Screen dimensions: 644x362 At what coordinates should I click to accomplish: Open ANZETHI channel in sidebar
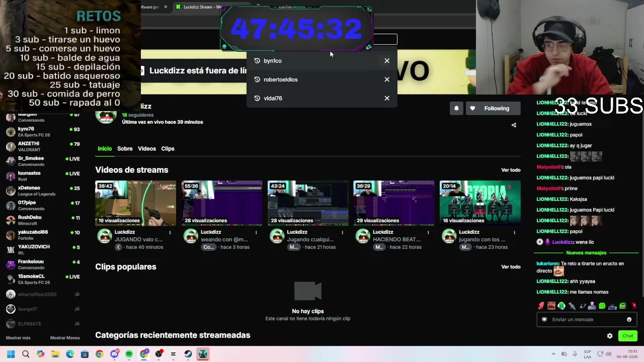coord(43,147)
